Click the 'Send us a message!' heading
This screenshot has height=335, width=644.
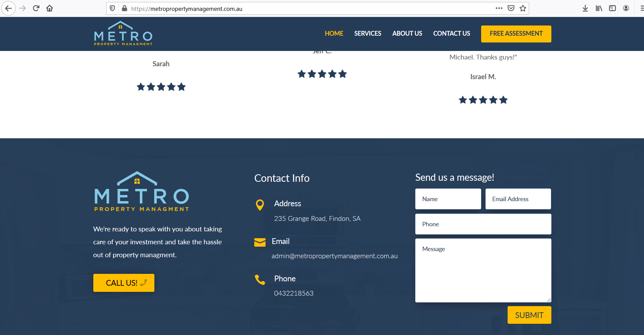click(x=455, y=177)
